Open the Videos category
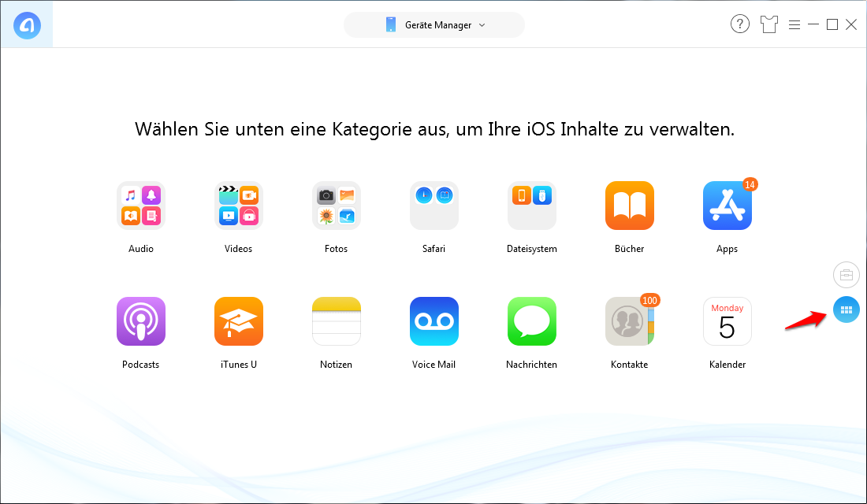Image resolution: width=867 pixels, height=504 pixels. click(x=238, y=206)
